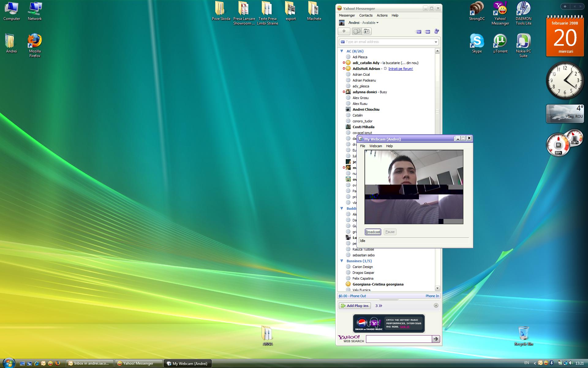Open voicemail icon in Messenger toolbar

[x=428, y=32]
